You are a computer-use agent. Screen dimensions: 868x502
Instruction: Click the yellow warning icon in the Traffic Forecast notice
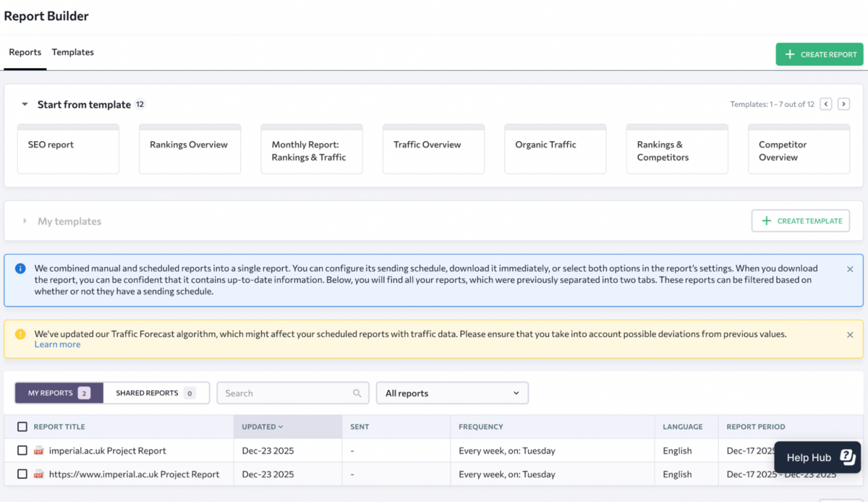[20, 334]
